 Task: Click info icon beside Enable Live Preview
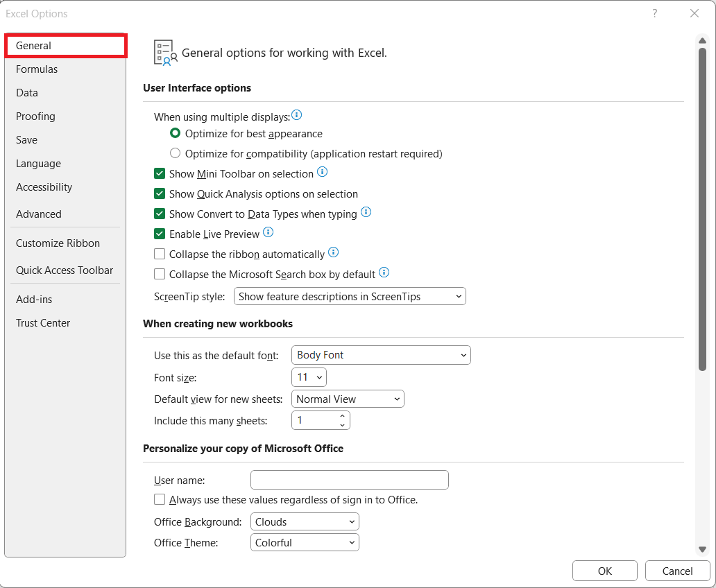pos(268,232)
